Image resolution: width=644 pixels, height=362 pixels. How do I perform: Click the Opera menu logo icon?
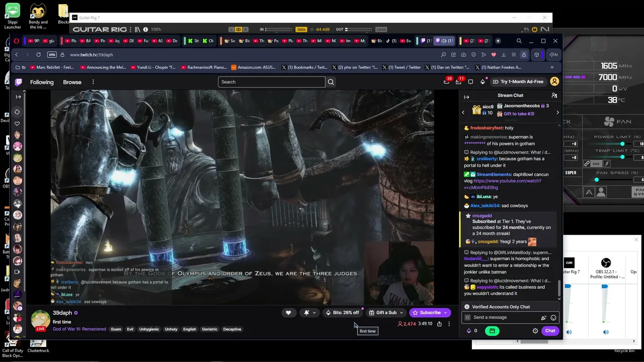coord(17,41)
